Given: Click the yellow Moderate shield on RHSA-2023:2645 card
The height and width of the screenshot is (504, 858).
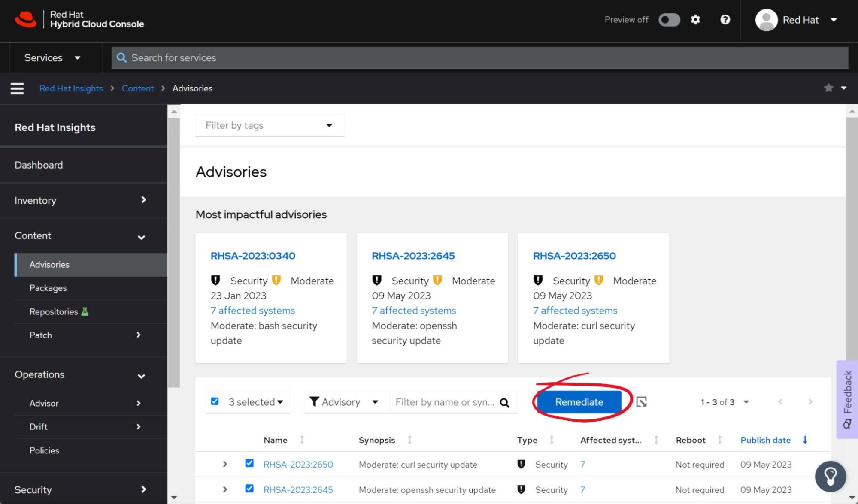Looking at the screenshot, I should [x=437, y=281].
